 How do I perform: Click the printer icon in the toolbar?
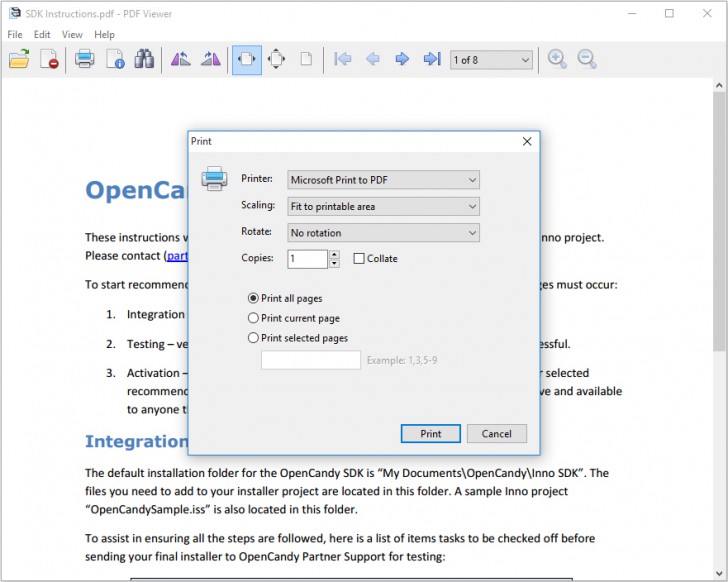tap(84, 59)
